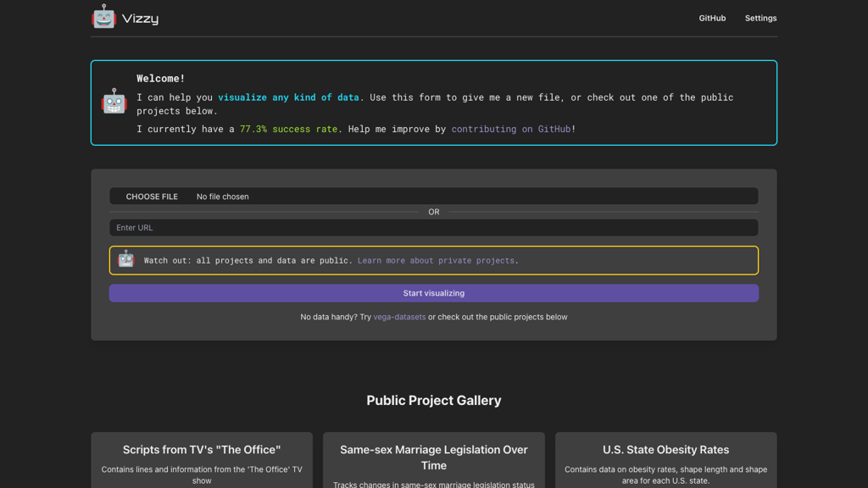Image resolution: width=868 pixels, height=488 pixels.
Task: Click the Vizzy wordmark text in header
Action: [x=140, y=19]
